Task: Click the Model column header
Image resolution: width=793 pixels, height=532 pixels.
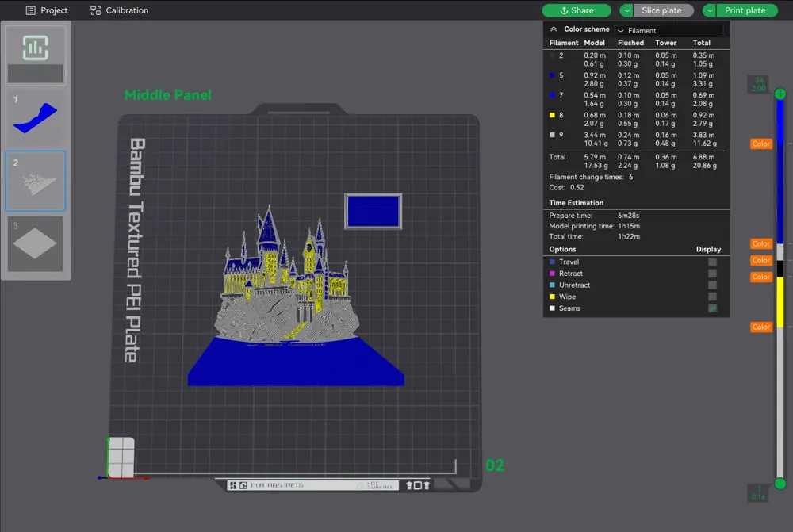Action: coord(594,43)
